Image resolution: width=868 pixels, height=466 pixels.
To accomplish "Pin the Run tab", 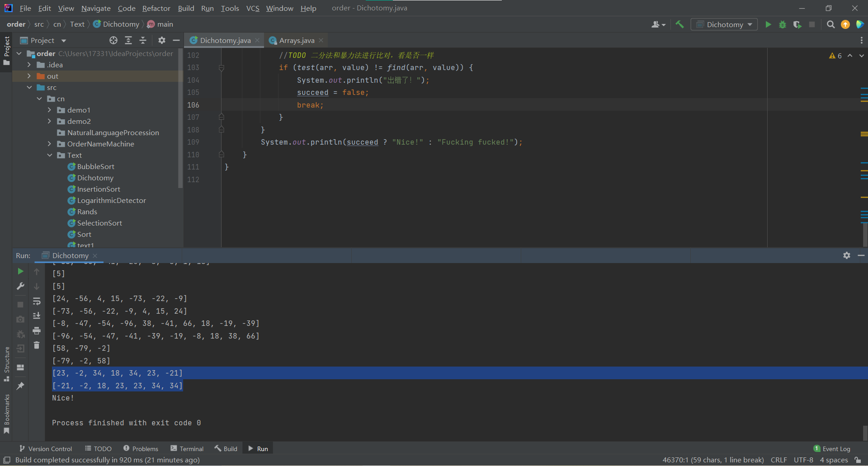I will click(20, 386).
